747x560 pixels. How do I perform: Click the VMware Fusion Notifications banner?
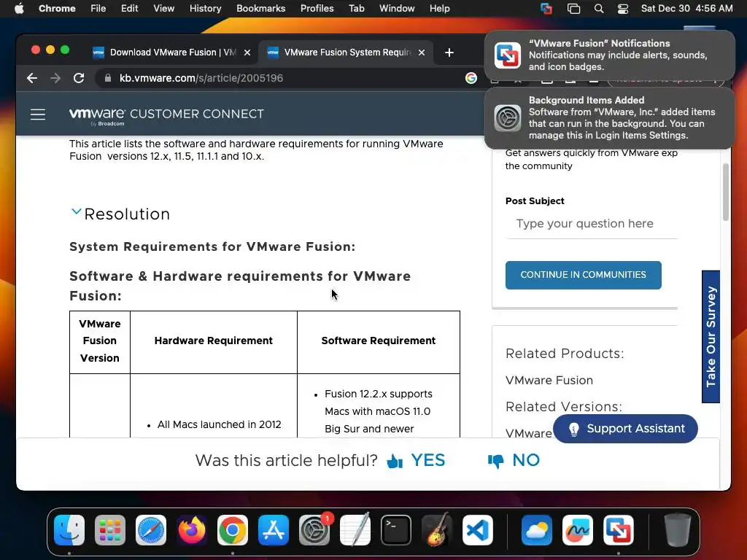[x=609, y=55]
